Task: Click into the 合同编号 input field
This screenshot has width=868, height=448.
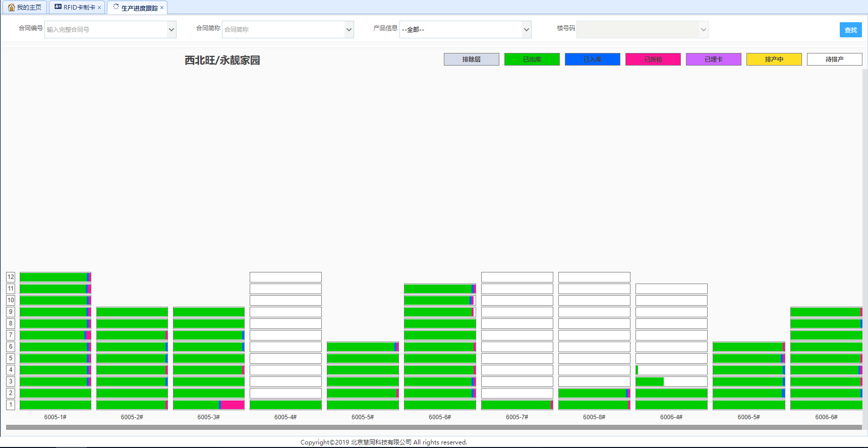Action: click(106, 30)
